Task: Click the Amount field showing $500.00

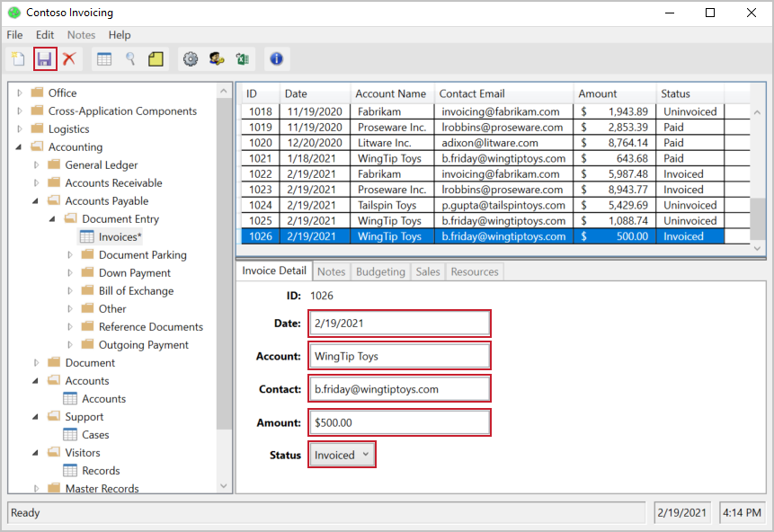Action: point(399,422)
